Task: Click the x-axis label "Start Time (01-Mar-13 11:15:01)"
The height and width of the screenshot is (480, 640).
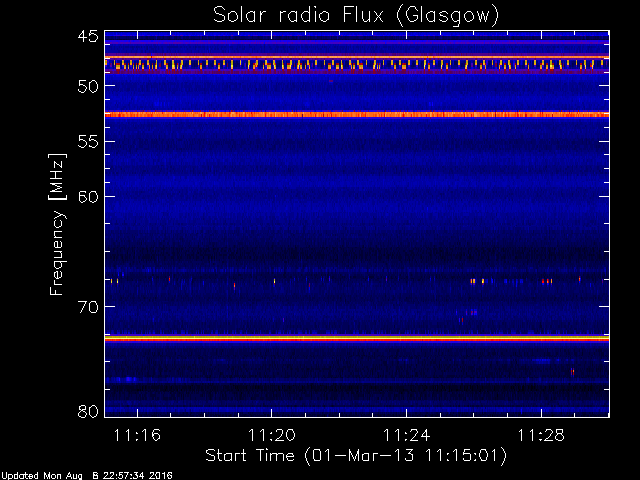Action: [356, 456]
